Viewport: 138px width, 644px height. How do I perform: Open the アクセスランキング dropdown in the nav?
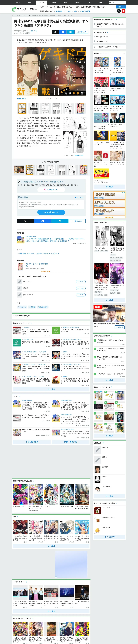99,7
